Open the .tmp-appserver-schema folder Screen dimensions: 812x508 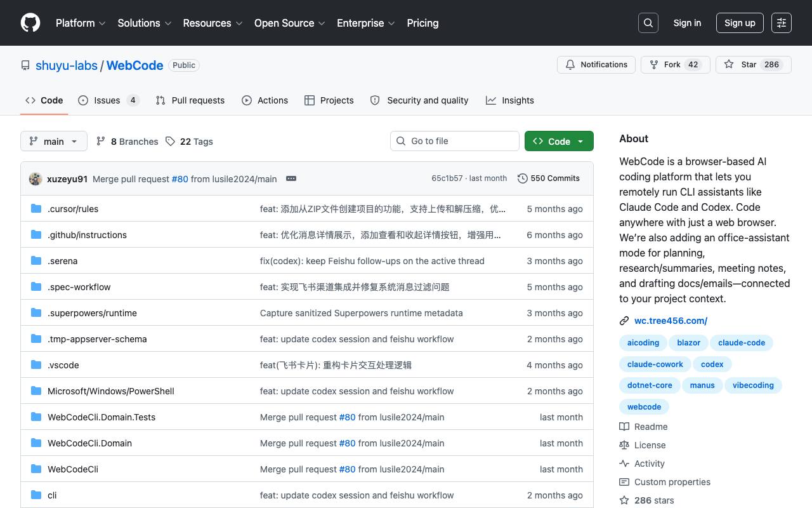point(97,339)
